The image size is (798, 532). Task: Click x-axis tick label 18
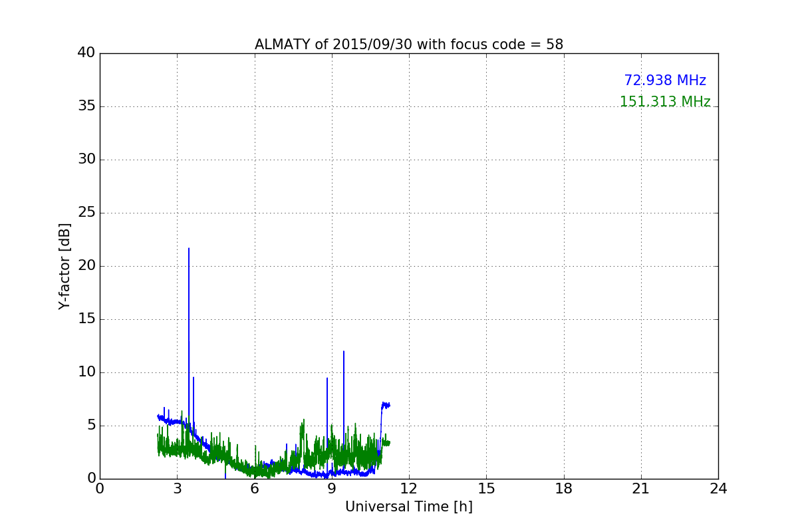click(x=564, y=489)
